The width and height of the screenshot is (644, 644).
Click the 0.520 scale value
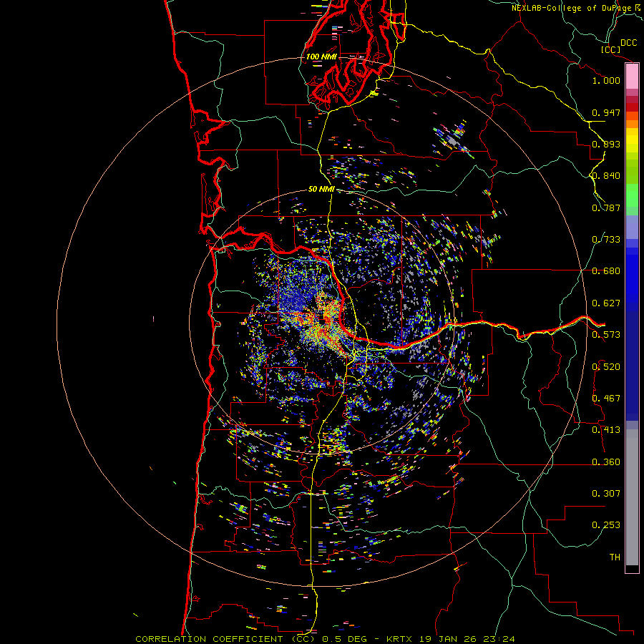606,367
